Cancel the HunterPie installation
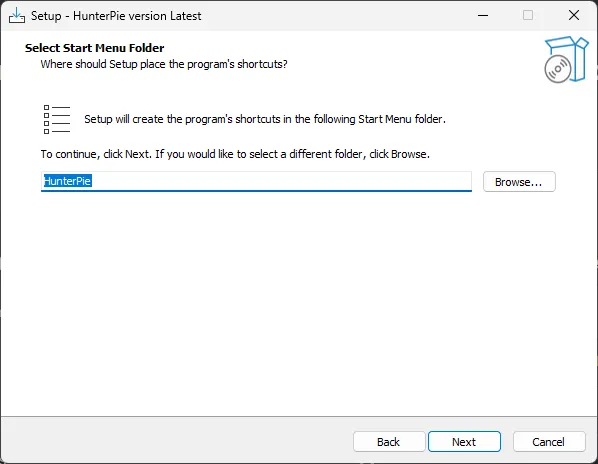598x464 pixels. (x=549, y=442)
